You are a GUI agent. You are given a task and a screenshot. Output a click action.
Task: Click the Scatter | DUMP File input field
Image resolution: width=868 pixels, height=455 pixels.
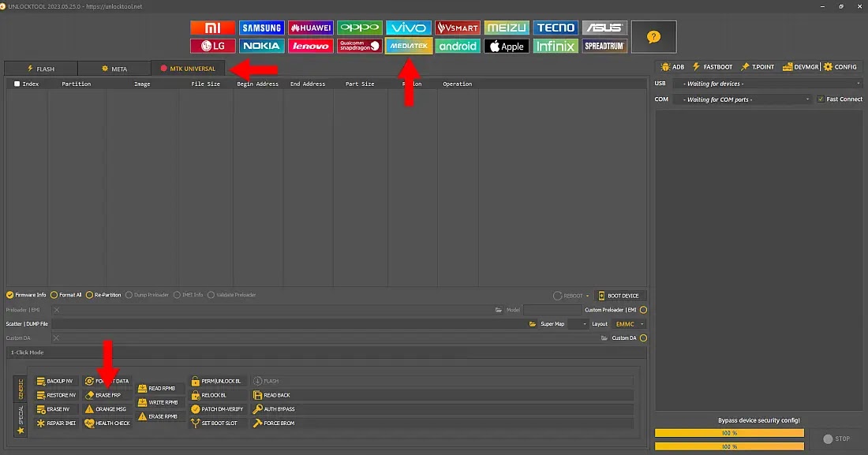coord(290,324)
